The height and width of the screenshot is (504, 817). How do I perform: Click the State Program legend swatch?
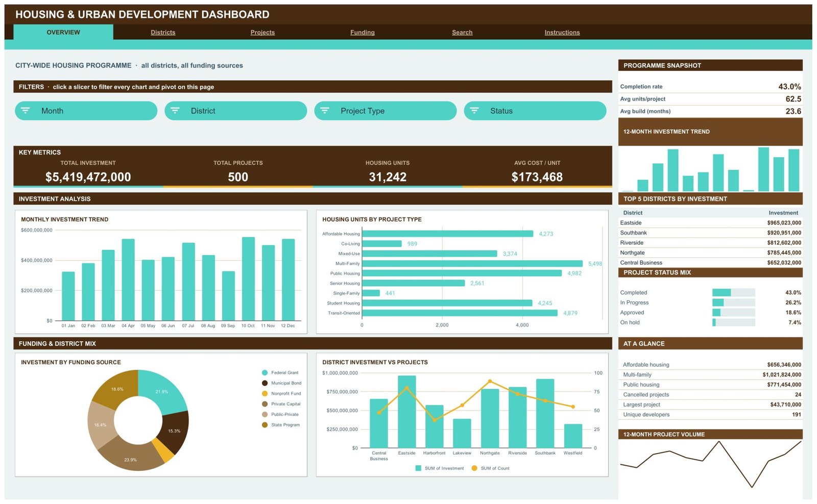point(265,425)
